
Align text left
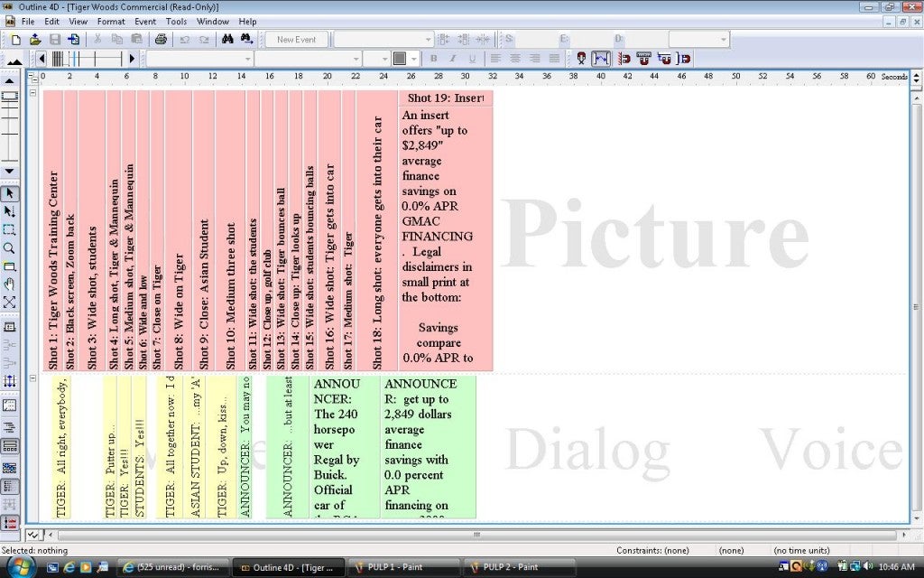(495, 59)
